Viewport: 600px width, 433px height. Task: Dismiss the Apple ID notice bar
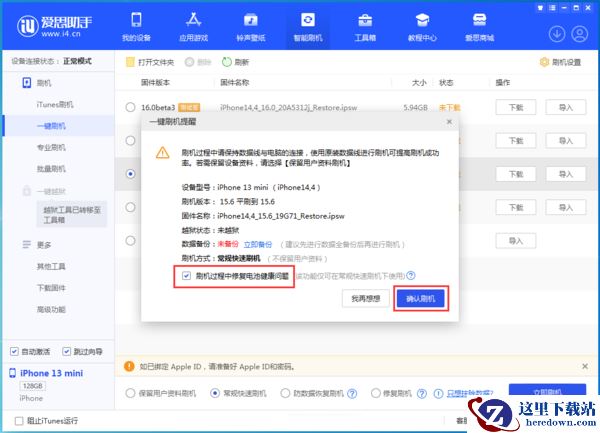point(585,366)
